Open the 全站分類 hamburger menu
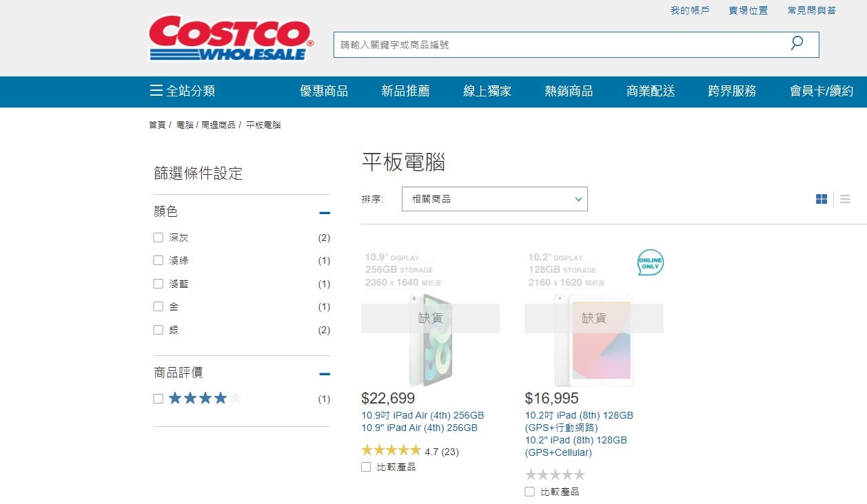This screenshot has height=504, width=867. tap(183, 91)
